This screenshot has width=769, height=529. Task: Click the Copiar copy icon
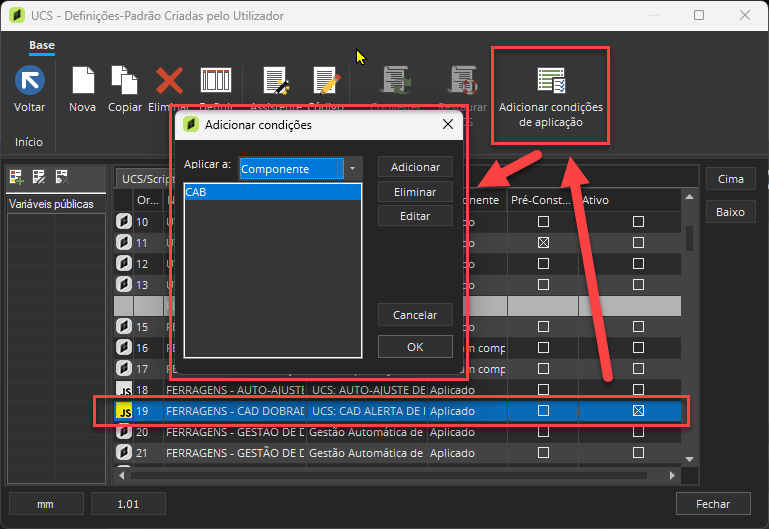coord(124,81)
